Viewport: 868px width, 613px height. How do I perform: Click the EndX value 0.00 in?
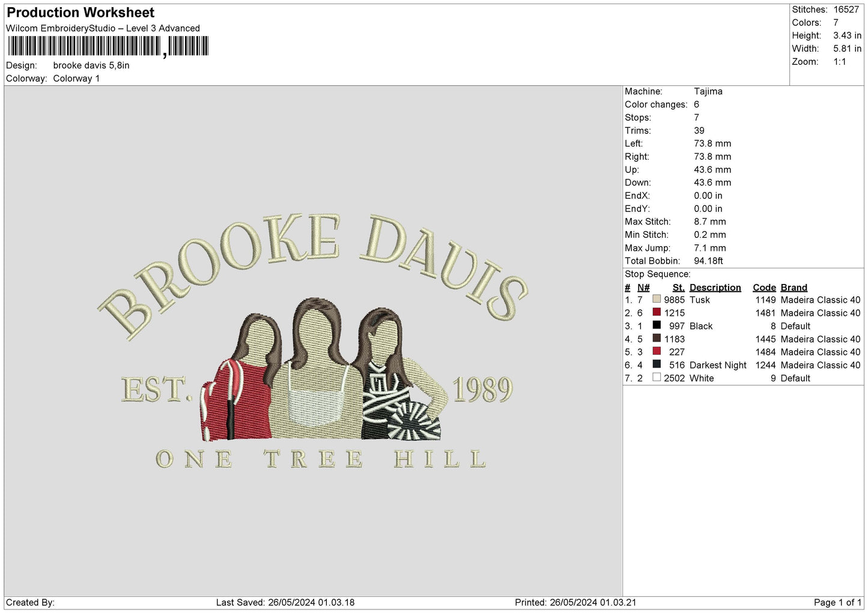708,196
